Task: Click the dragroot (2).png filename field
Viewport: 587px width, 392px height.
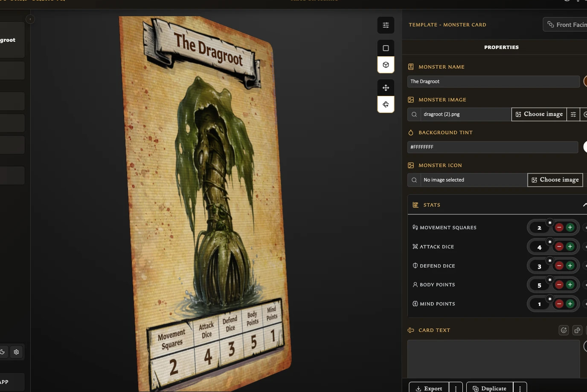Action: point(465,114)
